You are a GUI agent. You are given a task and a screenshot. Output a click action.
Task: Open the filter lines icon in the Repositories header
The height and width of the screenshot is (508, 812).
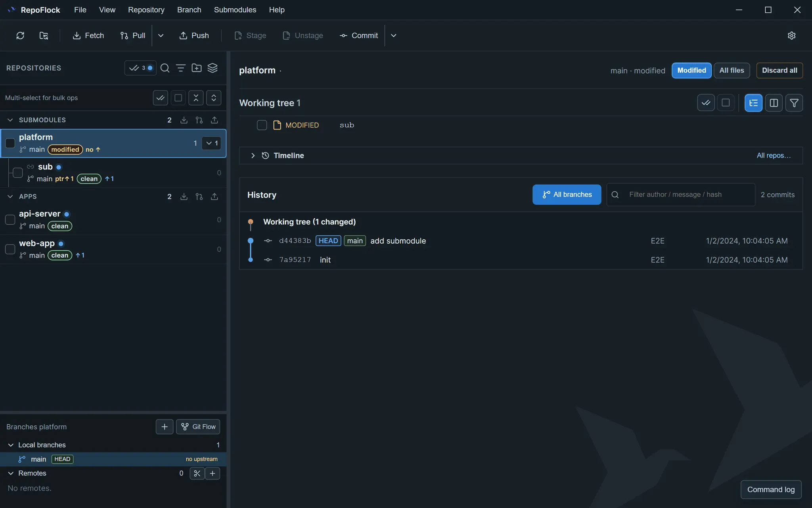[181, 68]
